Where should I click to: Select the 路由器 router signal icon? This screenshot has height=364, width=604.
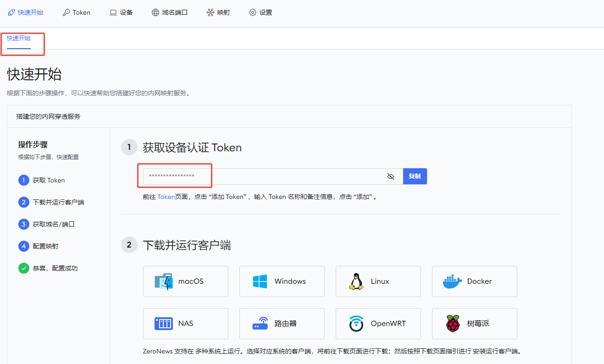259,323
